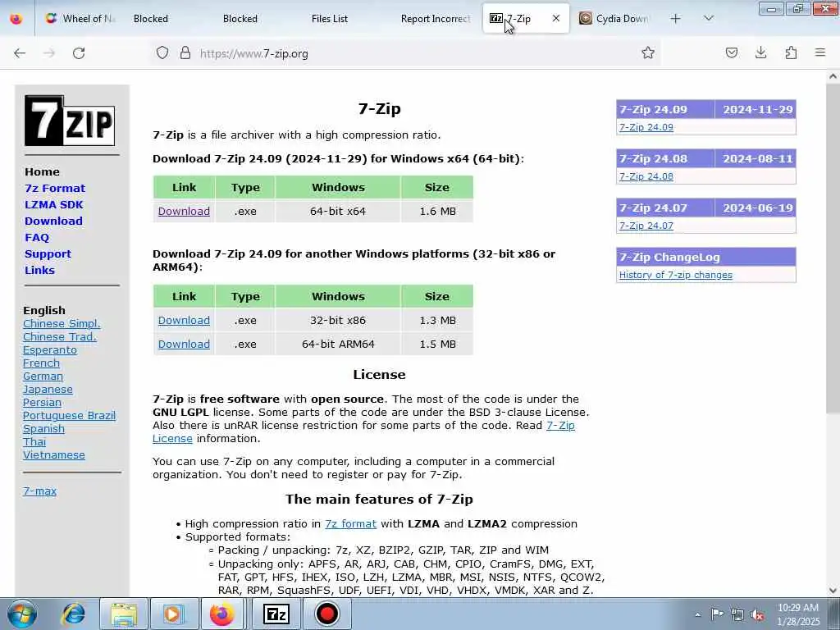Switch language to Spanish
The width and height of the screenshot is (840, 630).
tap(44, 428)
